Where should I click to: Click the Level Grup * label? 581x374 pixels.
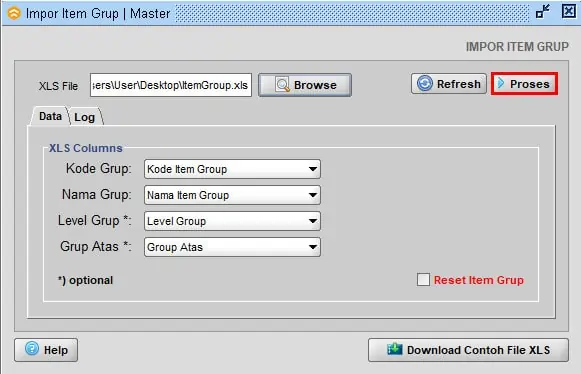(94, 221)
